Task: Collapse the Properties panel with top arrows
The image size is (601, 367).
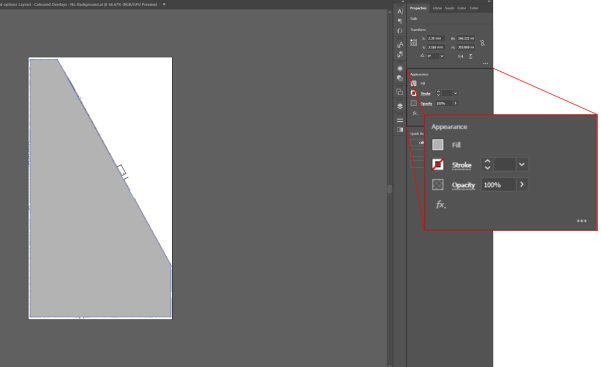Action: 489,2
